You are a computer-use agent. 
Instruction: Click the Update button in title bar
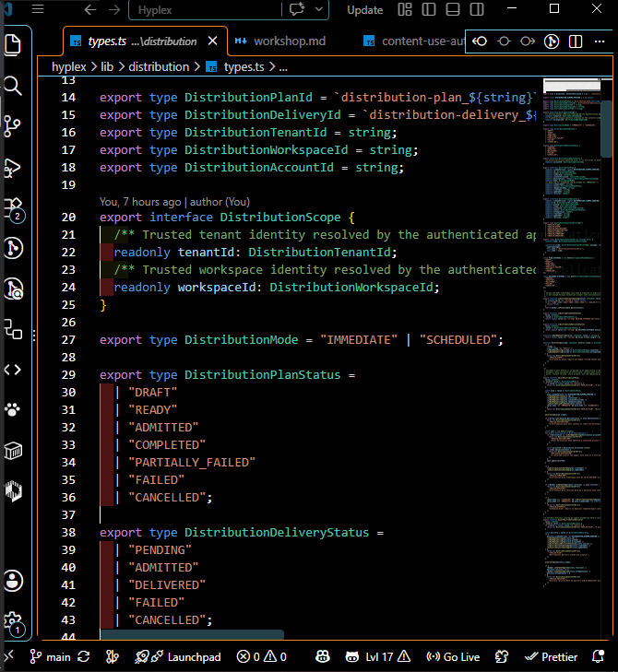point(364,10)
